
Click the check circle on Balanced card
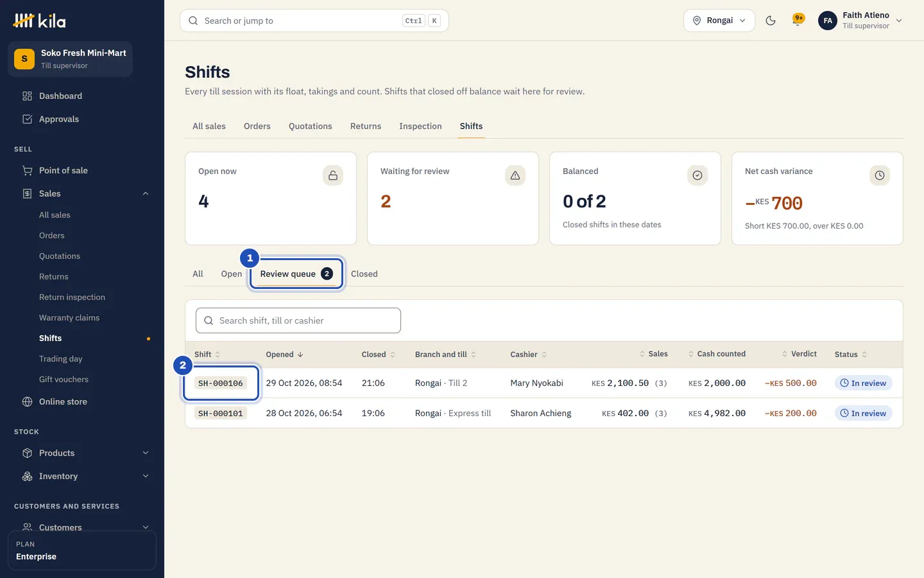point(697,175)
